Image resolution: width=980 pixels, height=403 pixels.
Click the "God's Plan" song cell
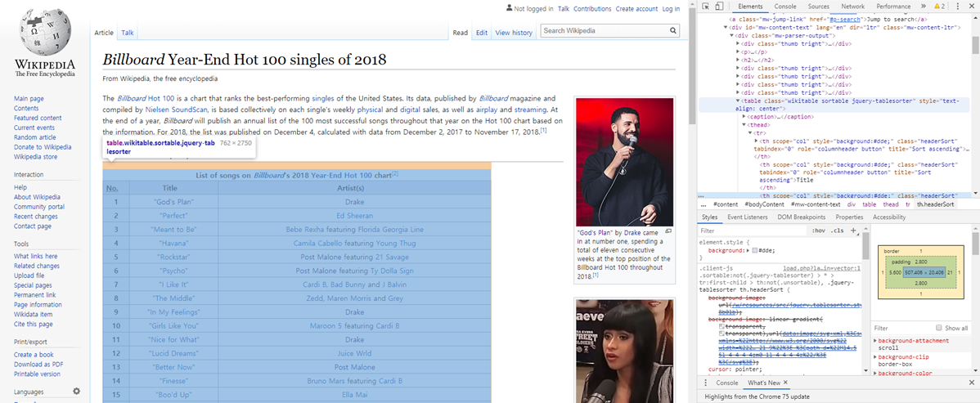(173, 202)
